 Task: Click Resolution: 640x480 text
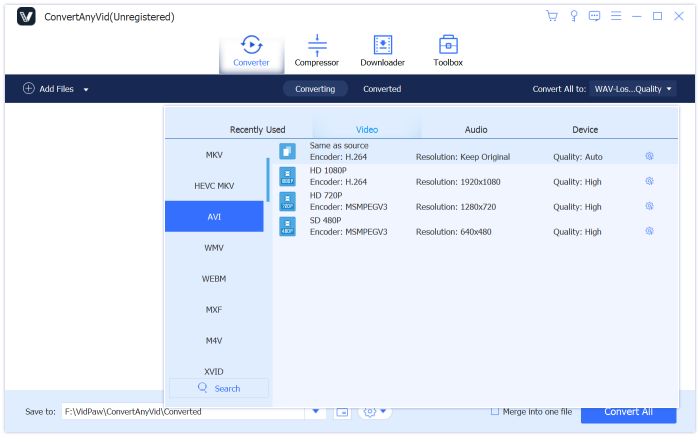pos(454,232)
